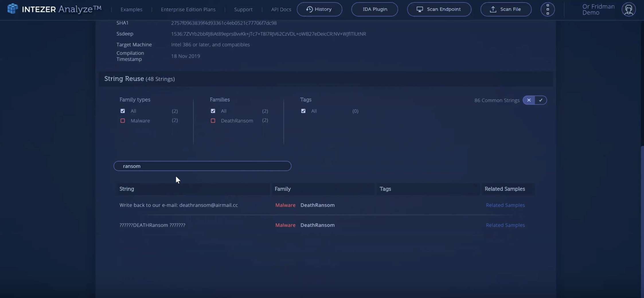
Task: Enable the Malware family type checkbox
Action: 123,121
